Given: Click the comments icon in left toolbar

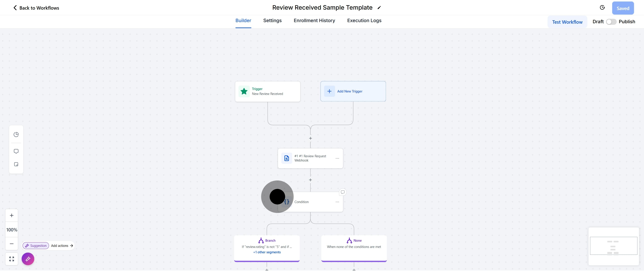Looking at the screenshot, I should (x=16, y=151).
